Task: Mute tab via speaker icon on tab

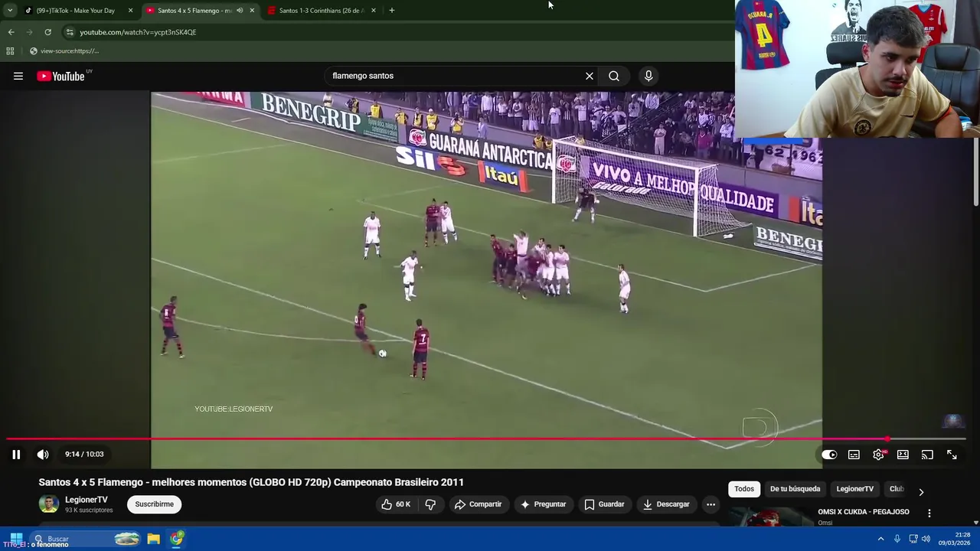Action: [240, 11]
